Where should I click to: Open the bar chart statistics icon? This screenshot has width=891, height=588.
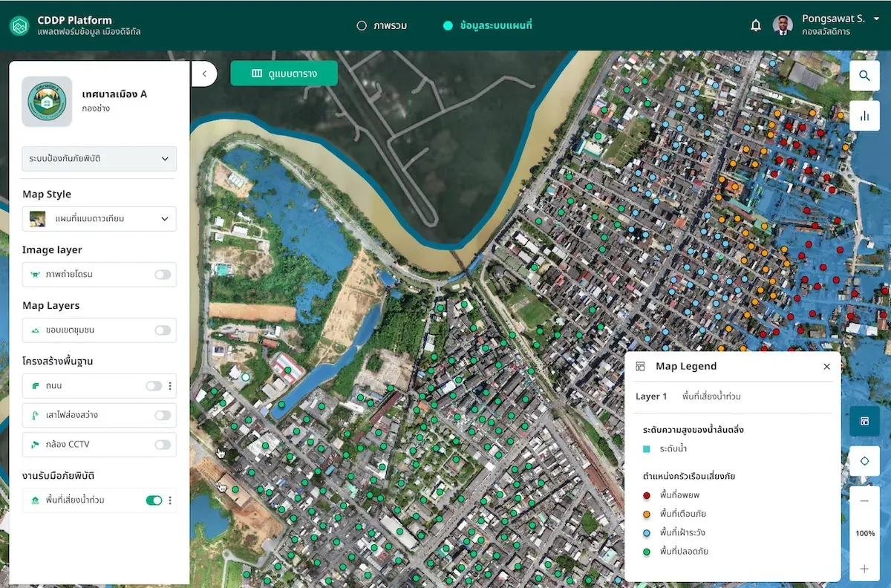click(864, 116)
